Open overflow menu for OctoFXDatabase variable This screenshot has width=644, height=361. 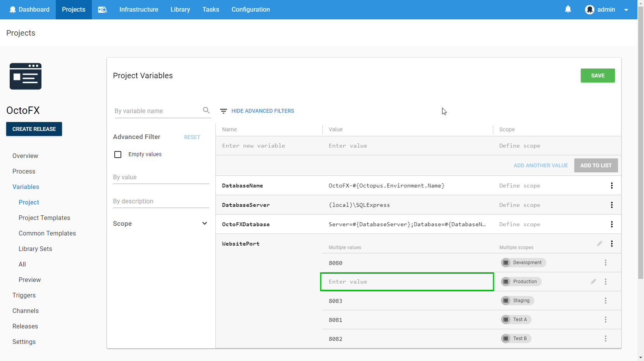611,224
